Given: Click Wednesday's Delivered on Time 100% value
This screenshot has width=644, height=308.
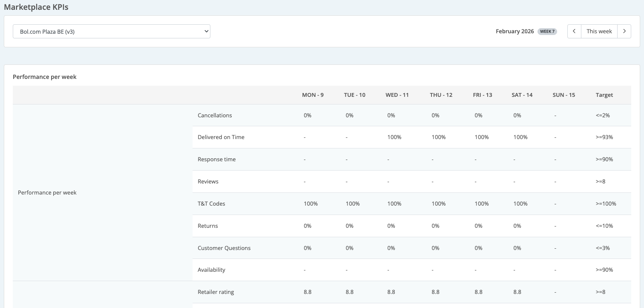Looking at the screenshot, I should (x=394, y=137).
